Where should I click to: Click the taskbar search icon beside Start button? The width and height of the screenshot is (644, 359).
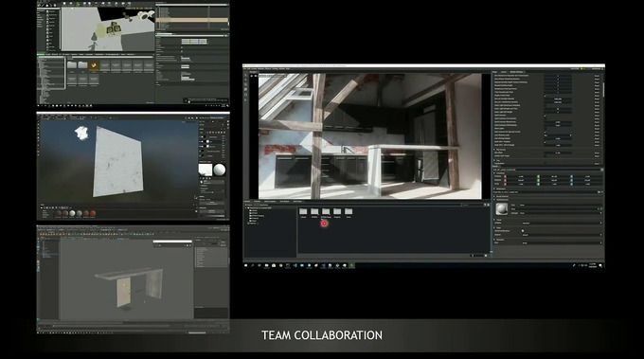253,266
